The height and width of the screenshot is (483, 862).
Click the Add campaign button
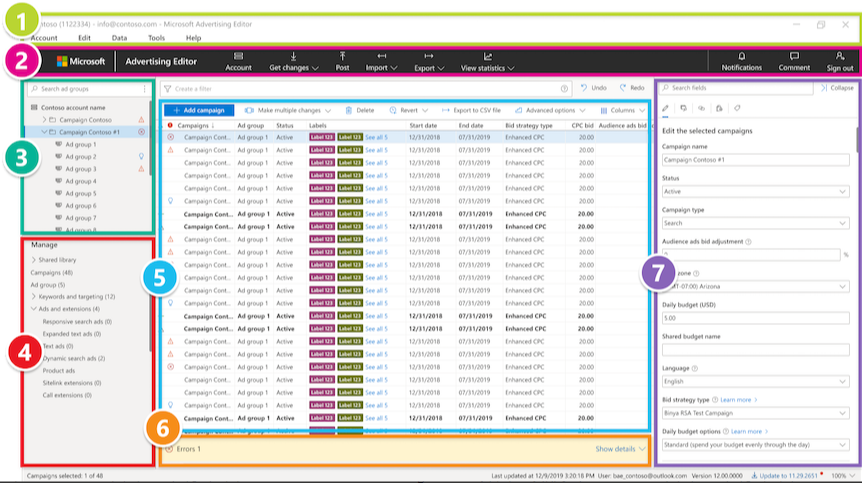pyautogui.click(x=199, y=110)
